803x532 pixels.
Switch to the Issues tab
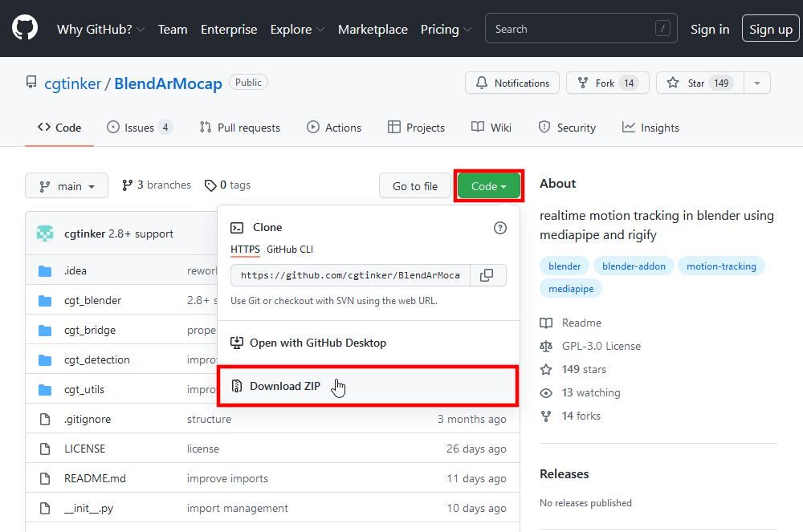139,128
